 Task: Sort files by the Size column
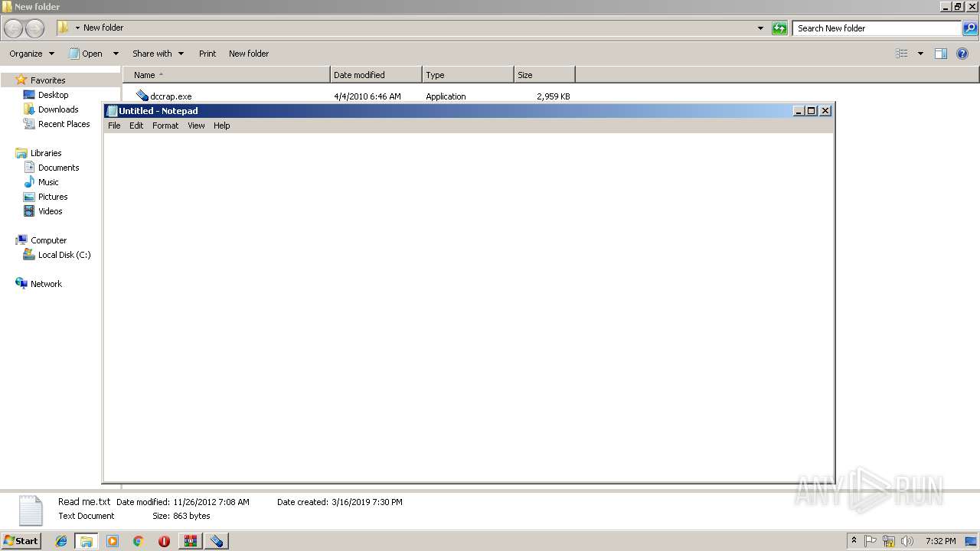(x=544, y=75)
